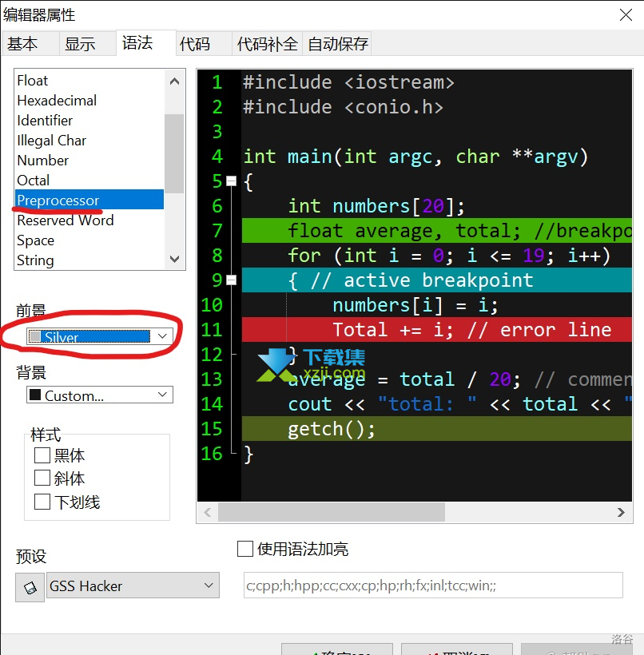Click the syntax list scroll-down arrow

[x=175, y=259]
